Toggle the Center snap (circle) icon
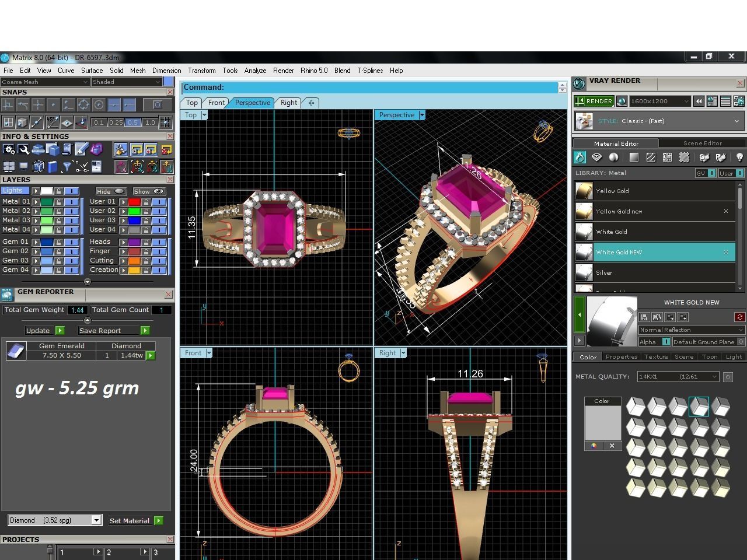 coord(99,105)
